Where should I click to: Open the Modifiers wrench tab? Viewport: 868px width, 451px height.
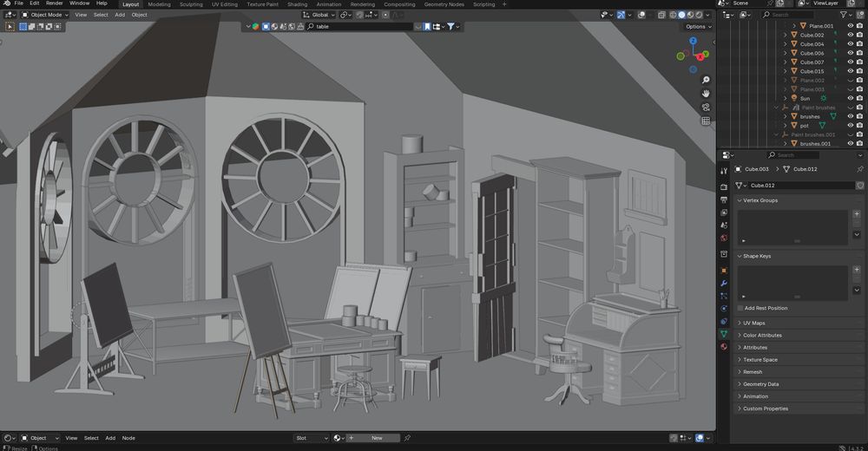coord(724,284)
